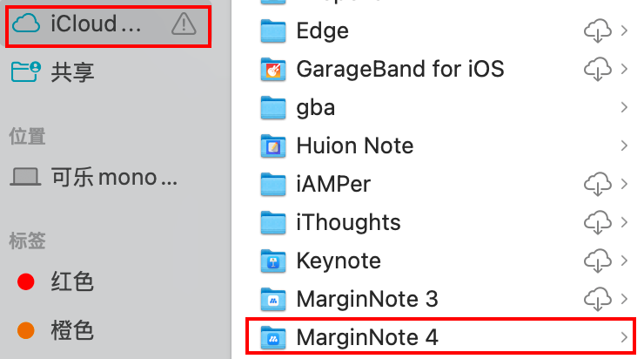Download the Edge folder from iCloud
This screenshot has height=359, width=644.
point(598,30)
